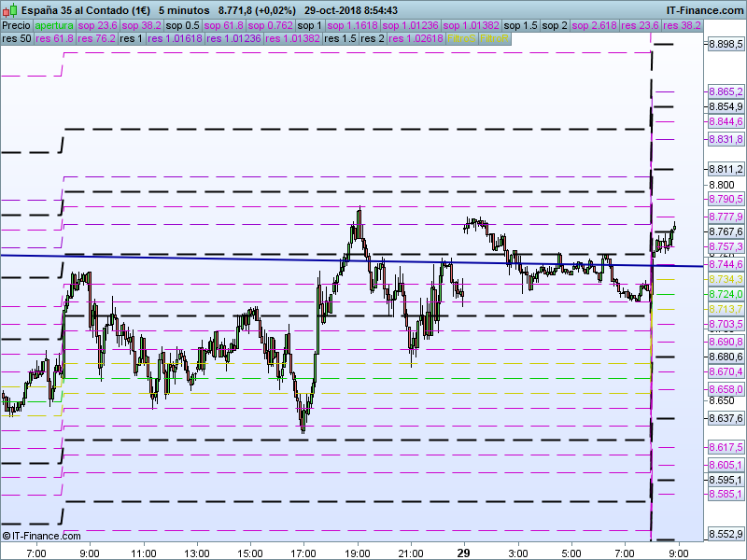Open the res 1.01382 label
Screen dimensions: 747x560
click(x=292, y=38)
